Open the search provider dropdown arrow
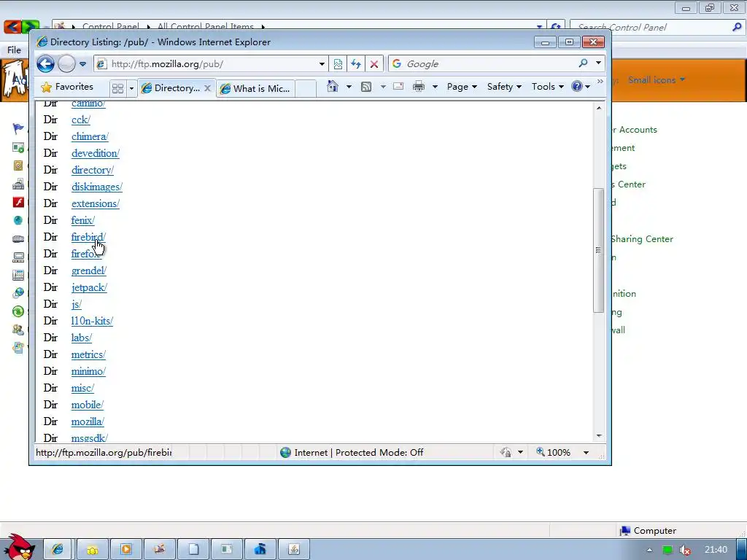Screen dimensions: 747x560 click(598, 63)
